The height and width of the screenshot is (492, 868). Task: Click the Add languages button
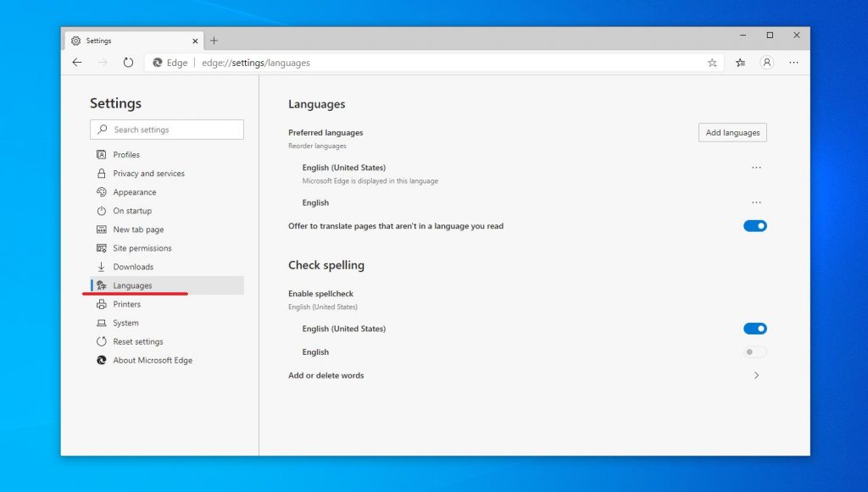pyautogui.click(x=732, y=133)
